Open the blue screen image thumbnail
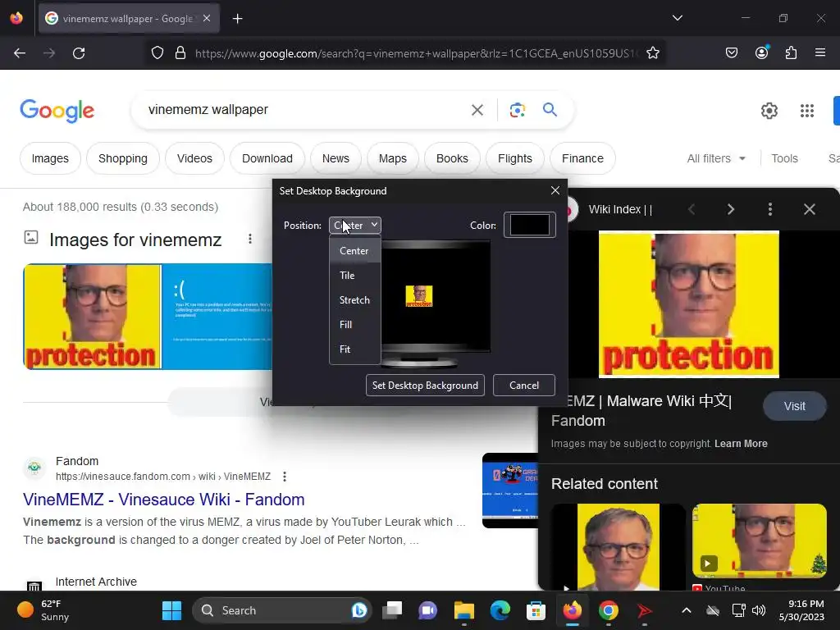The image size is (840, 630). (x=217, y=317)
